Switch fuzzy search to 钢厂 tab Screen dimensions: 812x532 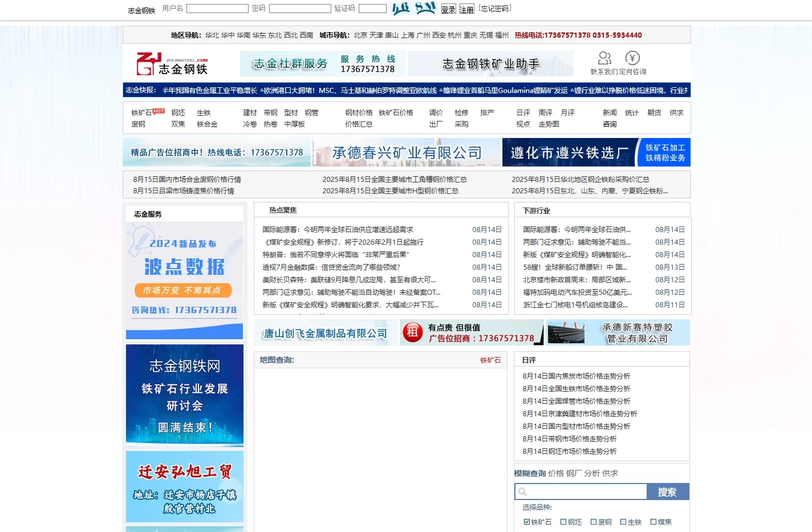tap(574, 473)
